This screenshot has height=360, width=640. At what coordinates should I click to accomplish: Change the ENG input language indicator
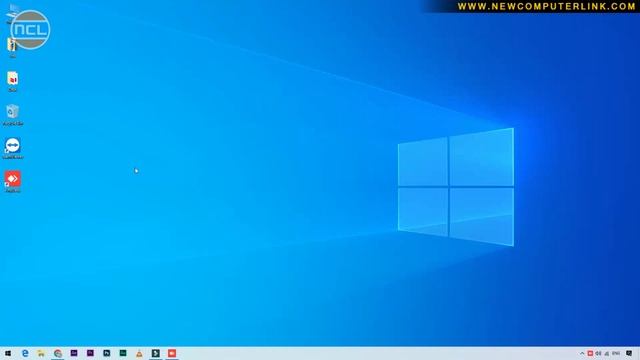click(616, 353)
